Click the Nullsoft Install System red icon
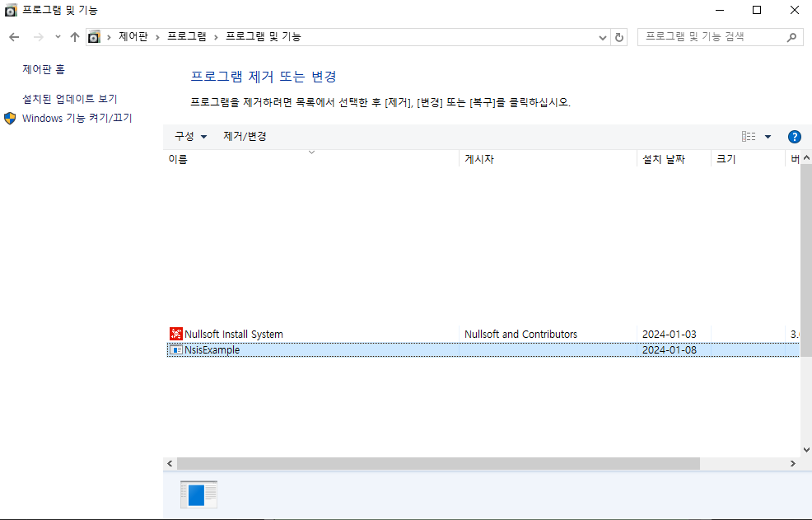 176,334
